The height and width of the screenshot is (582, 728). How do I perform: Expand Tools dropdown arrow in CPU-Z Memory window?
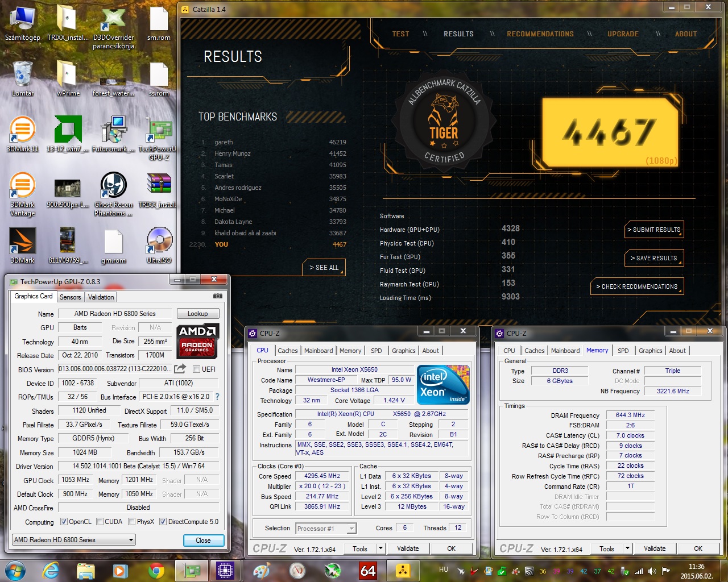(x=627, y=548)
